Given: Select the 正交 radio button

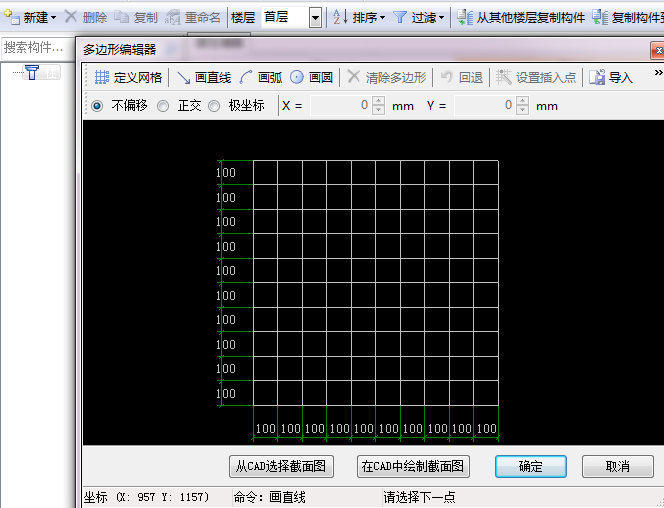Looking at the screenshot, I should point(163,106).
